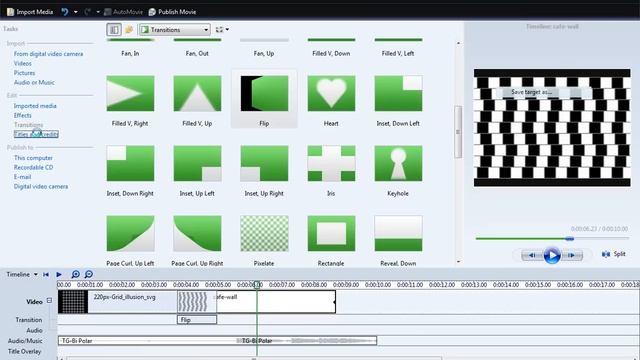The width and height of the screenshot is (640, 360).
Task: Open the Effects link
Action: tap(22, 115)
